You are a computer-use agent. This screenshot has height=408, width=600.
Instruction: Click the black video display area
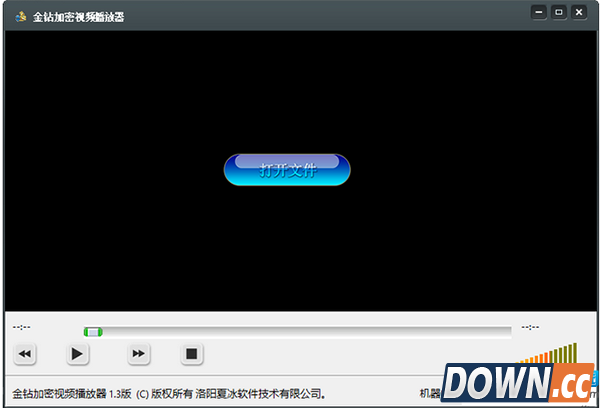300,171
